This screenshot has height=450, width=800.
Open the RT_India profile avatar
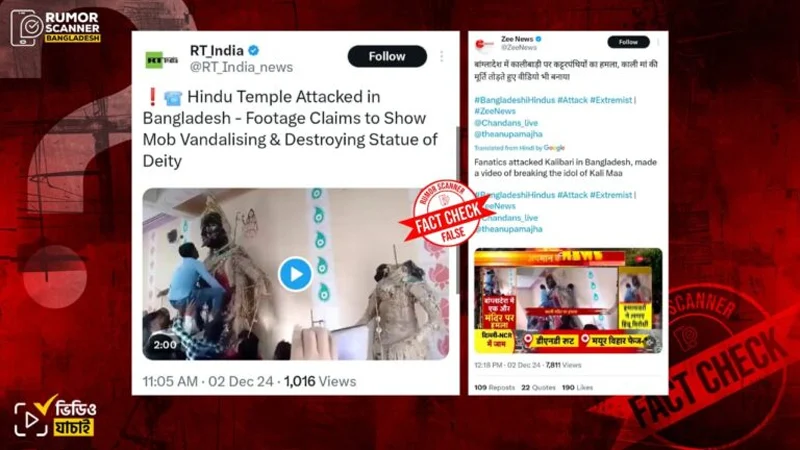pyautogui.click(x=161, y=60)
